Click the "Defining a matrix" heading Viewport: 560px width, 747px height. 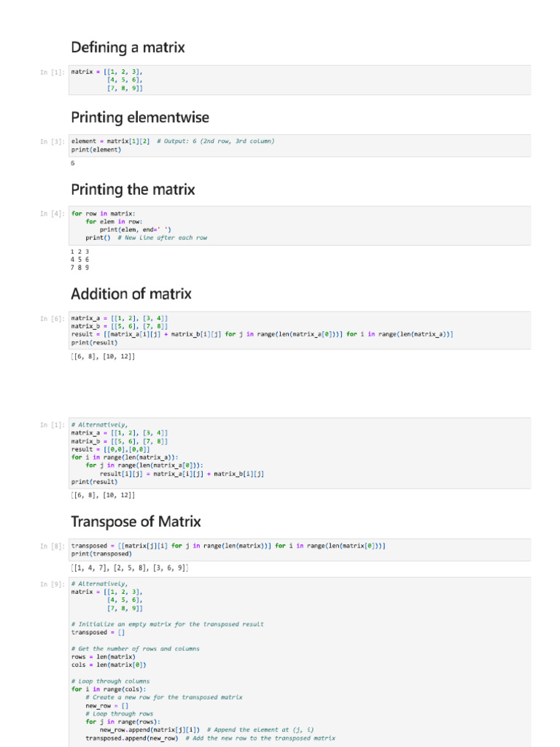(128, 48)
